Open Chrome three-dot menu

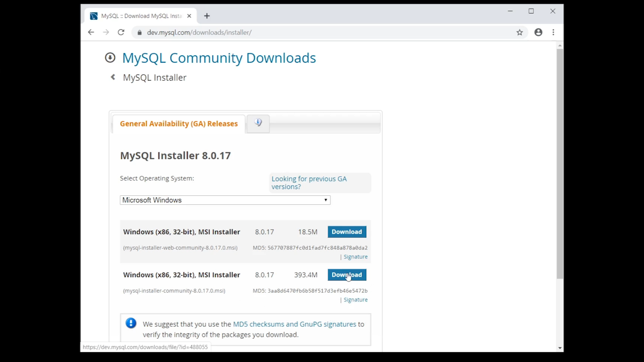553,33
